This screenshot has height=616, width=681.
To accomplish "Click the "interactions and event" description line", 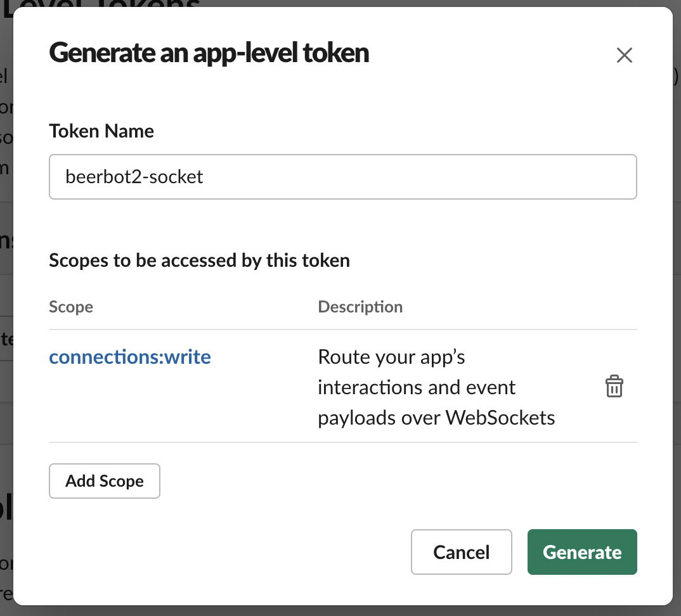I will coord(417,387).
